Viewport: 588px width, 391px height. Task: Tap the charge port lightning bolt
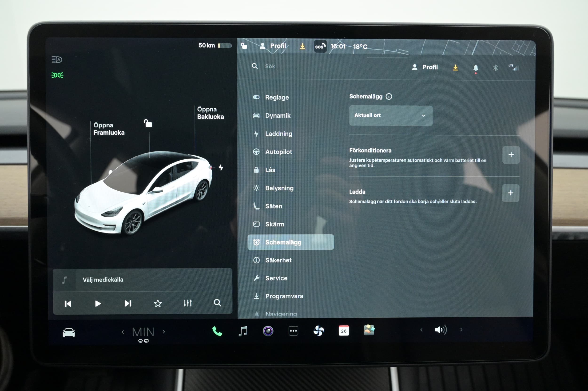221,167
